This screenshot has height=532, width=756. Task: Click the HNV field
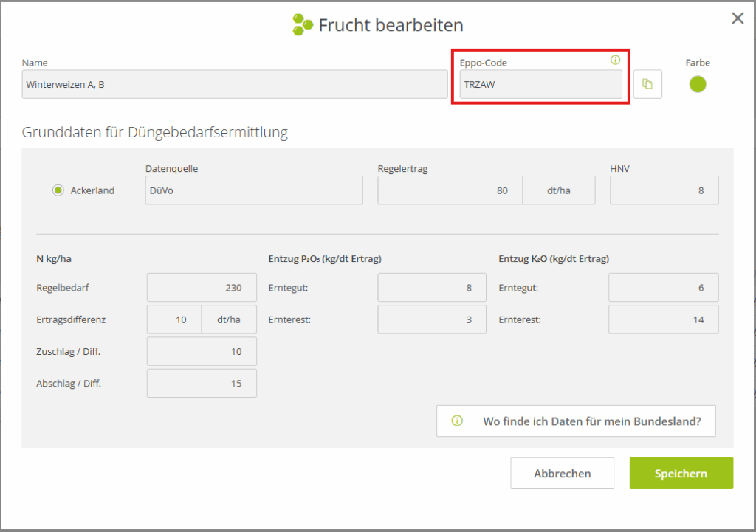(663, 190)
